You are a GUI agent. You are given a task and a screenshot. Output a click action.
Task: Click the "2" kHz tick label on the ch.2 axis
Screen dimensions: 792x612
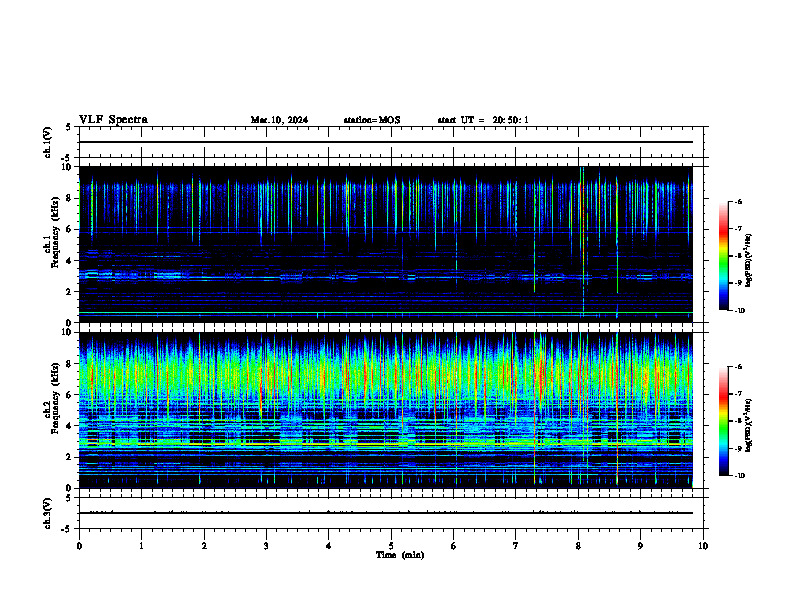pyautogui.click(x=70, y=457)
